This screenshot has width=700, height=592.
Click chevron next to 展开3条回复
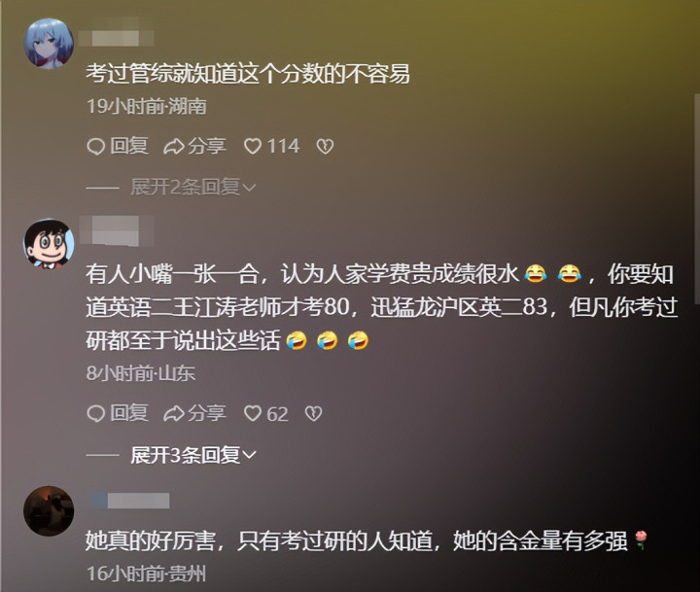pos(249,455)
